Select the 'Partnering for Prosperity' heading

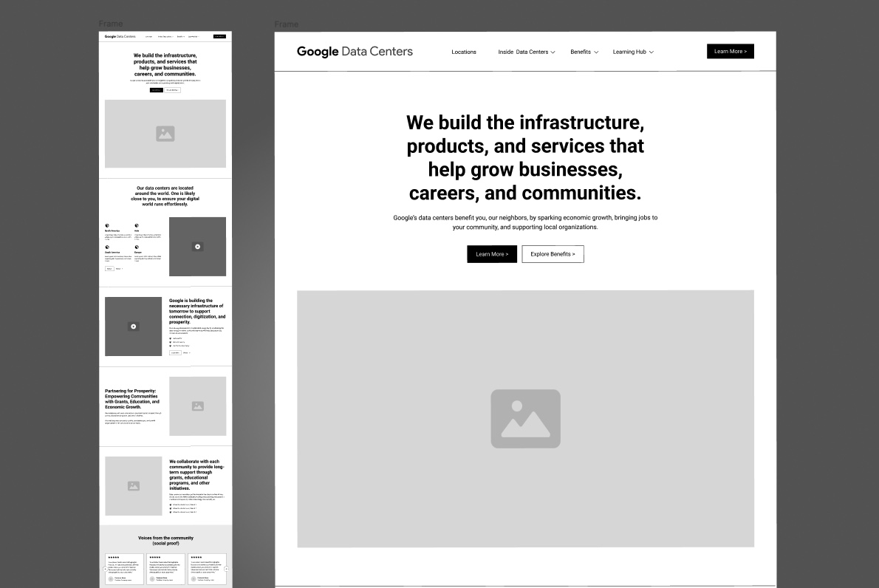click(132, 399)
